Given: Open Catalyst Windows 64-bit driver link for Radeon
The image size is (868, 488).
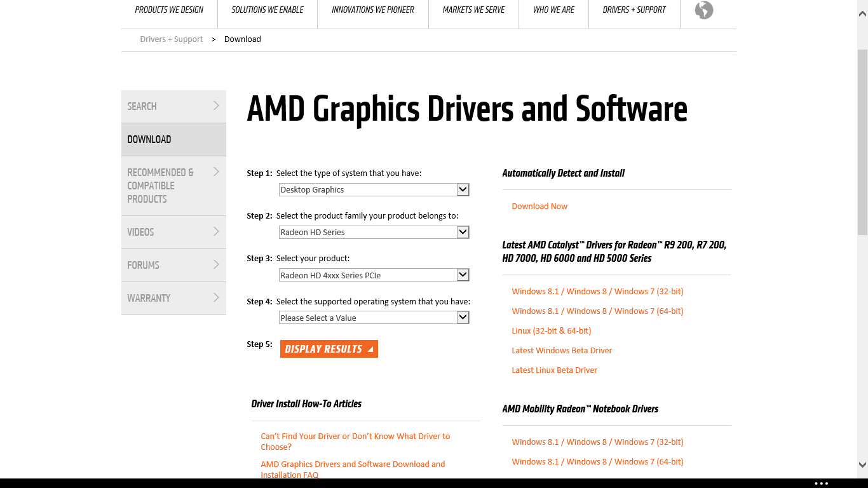Looking at the screenshot, I should pos(597,311).
